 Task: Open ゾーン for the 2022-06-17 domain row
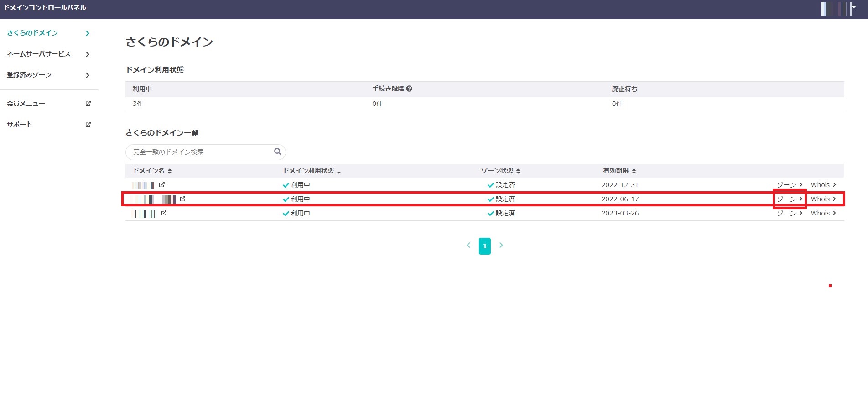pyautogui.click(x=790, y=199)
